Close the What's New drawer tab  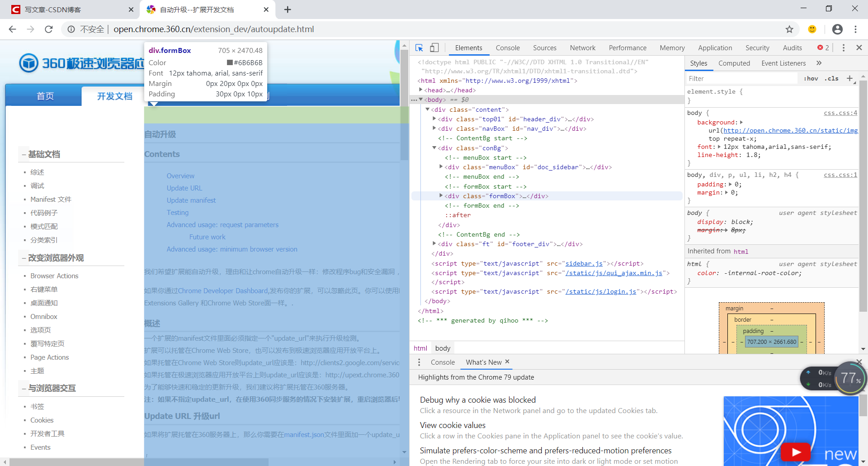(x=507, y=361)
